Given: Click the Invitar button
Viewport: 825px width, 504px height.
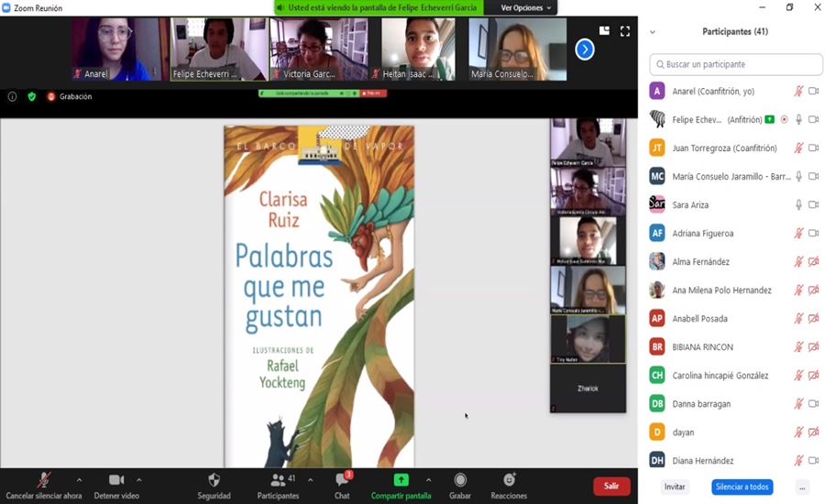Looking at the screenshot, I should (675, 487).
